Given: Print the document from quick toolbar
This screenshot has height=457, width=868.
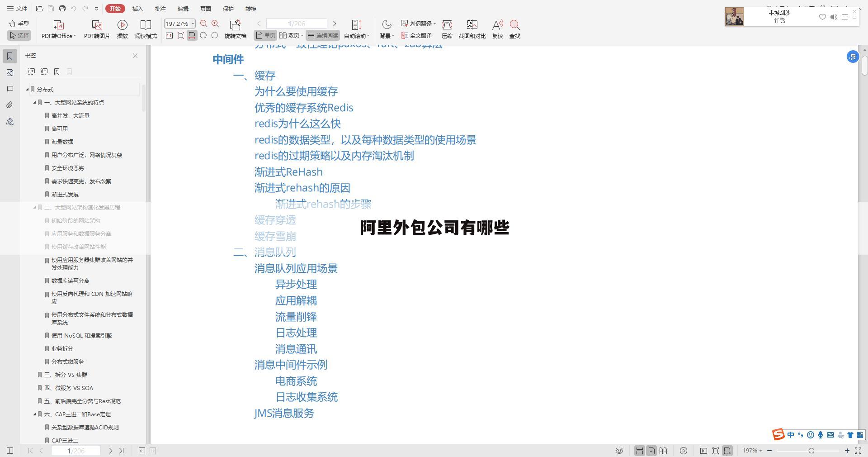Looking at the screenshot, I should 62,9.
